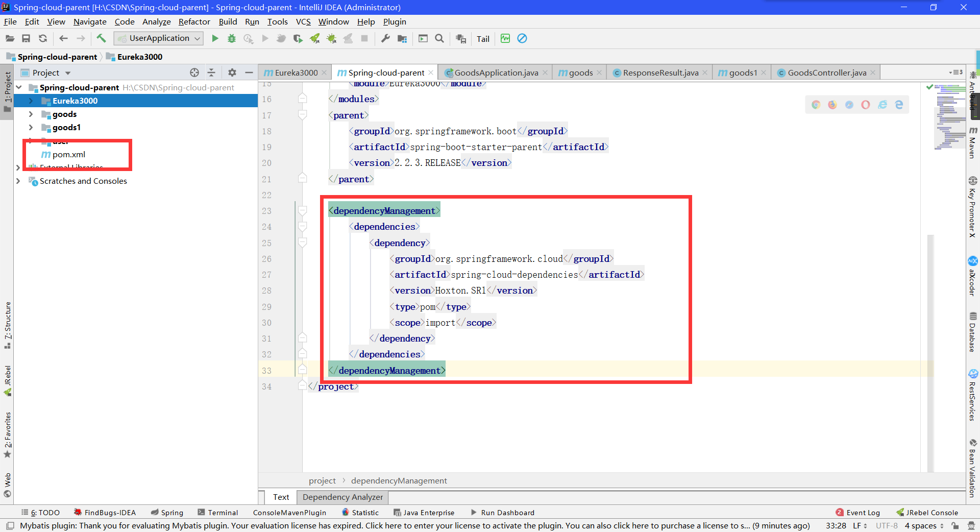Switch to GoodsController.java tab

pos(826,72)
